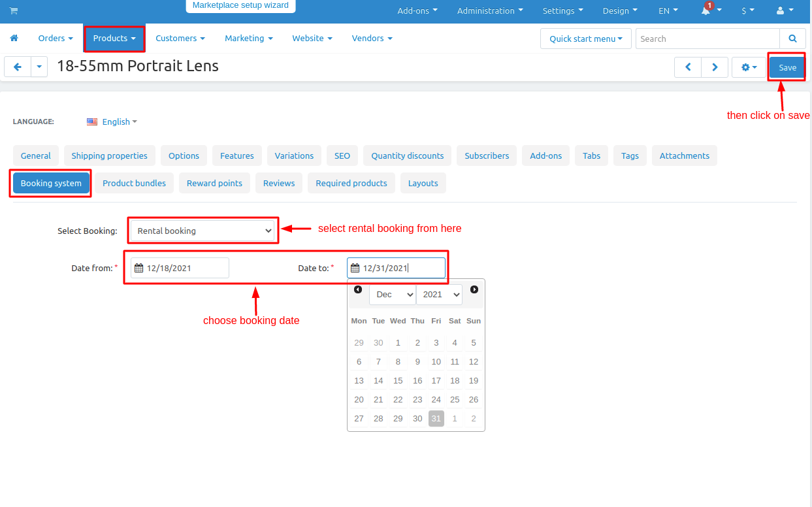Switch to the Reviews tab
Image resolution: width=812 pixels, height=507 pixels.
coord(279,183)
